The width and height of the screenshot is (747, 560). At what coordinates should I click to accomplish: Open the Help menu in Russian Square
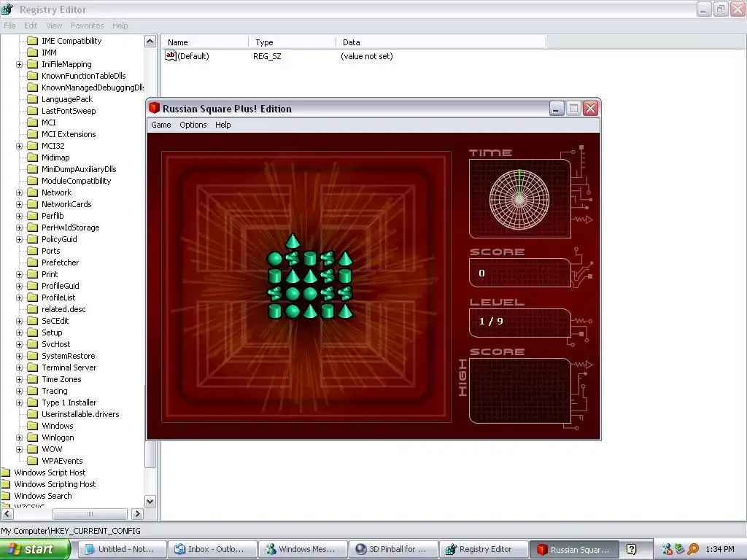222,125
